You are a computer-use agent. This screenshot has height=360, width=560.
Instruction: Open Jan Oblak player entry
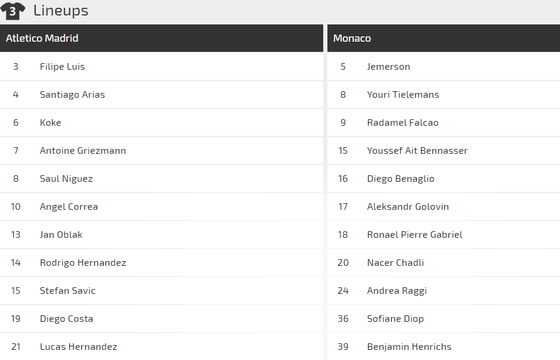click(61, 235)
